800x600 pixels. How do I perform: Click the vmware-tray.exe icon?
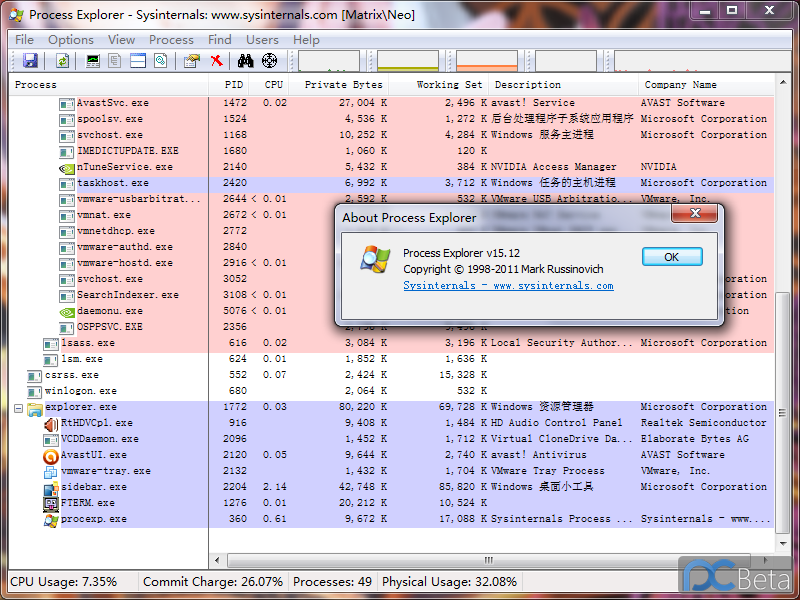click(51, 472)
